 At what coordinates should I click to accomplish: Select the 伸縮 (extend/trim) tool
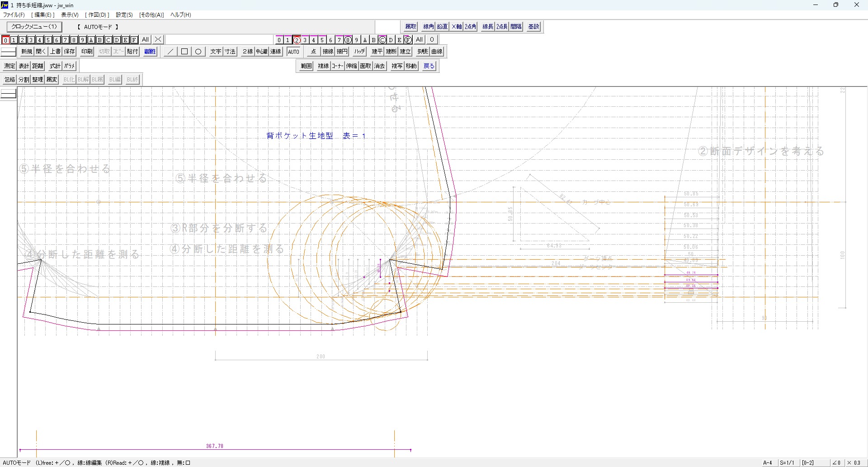(352, 66)
